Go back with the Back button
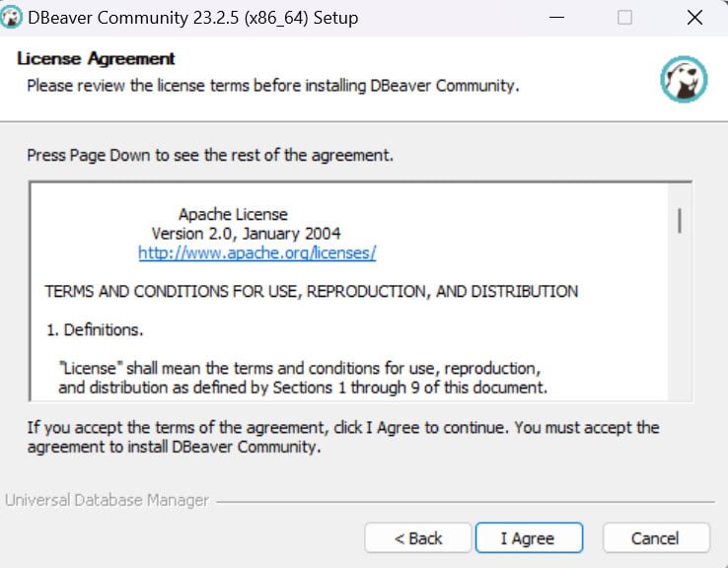This screenshot has height=568, width=728. point(418,538)
